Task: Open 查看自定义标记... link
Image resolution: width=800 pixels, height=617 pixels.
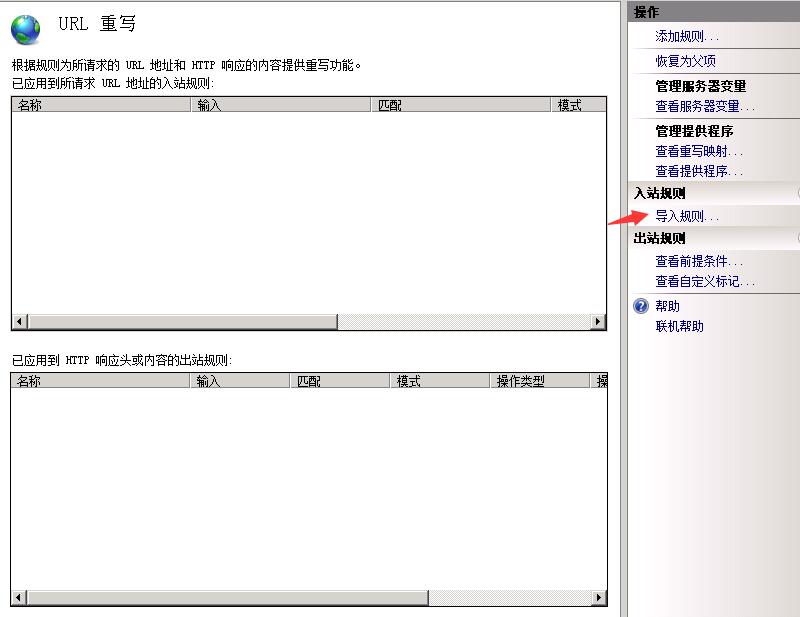Action: [x=705, y=281]
